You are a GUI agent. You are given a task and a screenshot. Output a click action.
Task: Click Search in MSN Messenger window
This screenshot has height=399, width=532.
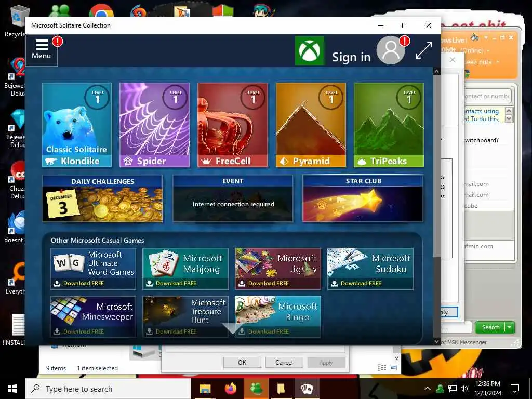pyautogui.click(x=490, y=327)
